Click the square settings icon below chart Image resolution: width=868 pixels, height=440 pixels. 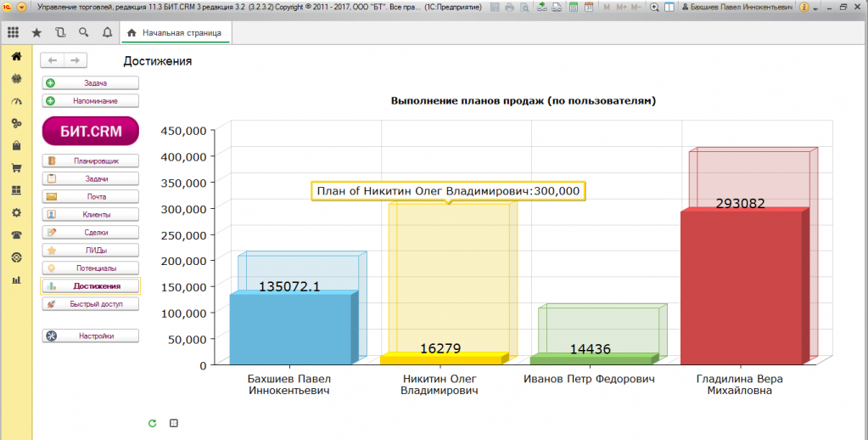click(174, 423)
